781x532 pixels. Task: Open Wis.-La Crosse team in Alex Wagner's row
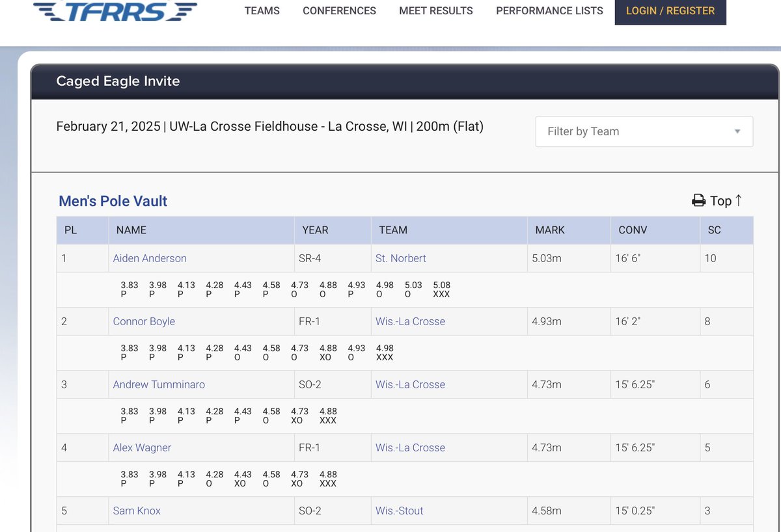410,447
